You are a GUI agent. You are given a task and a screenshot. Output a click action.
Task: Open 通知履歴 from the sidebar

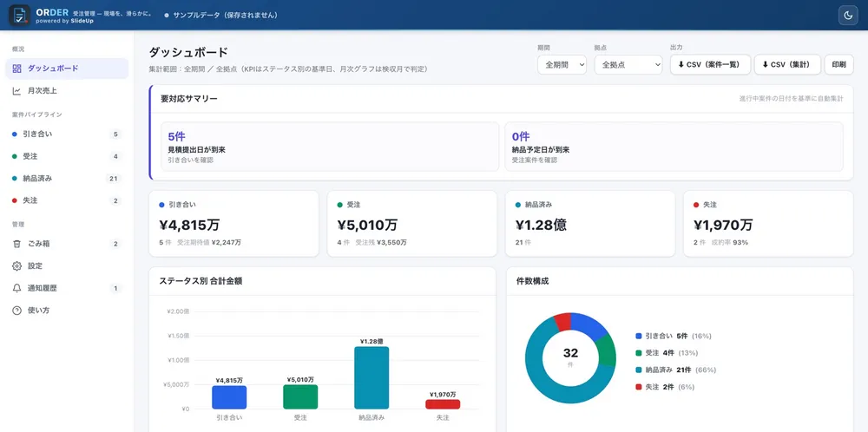pos(67,288)
